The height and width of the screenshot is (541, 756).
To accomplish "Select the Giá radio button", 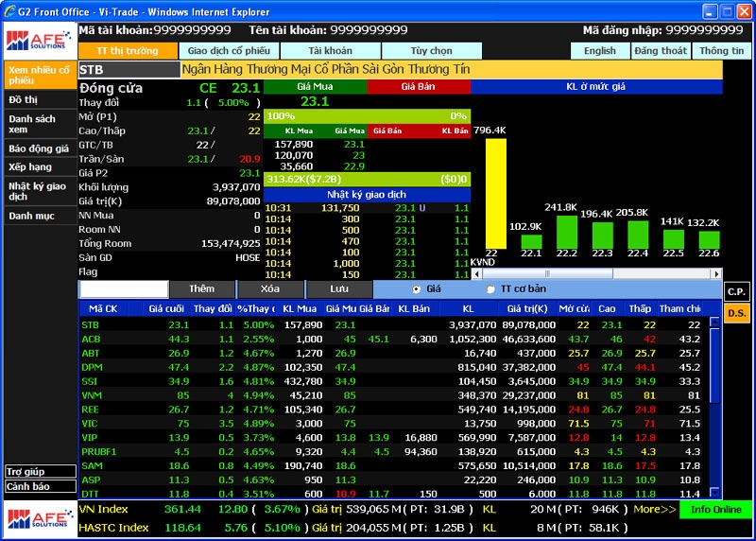I will [x=416, y=289].
